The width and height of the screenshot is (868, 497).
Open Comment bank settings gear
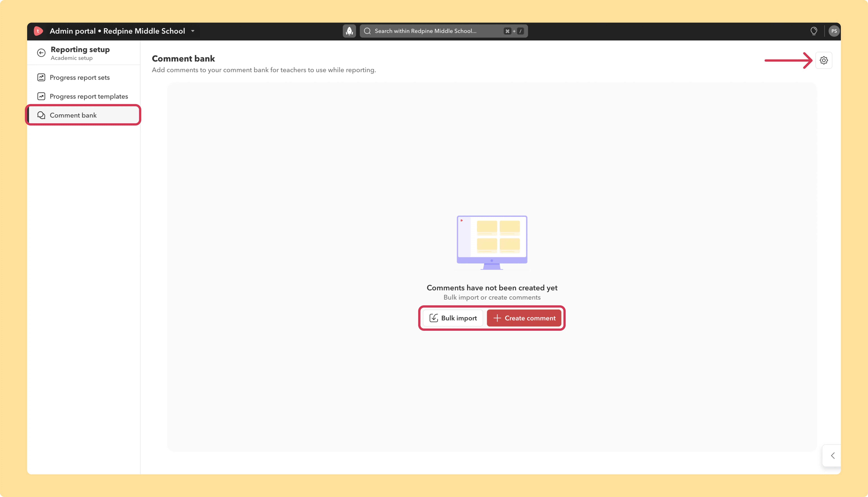[824, 60]
